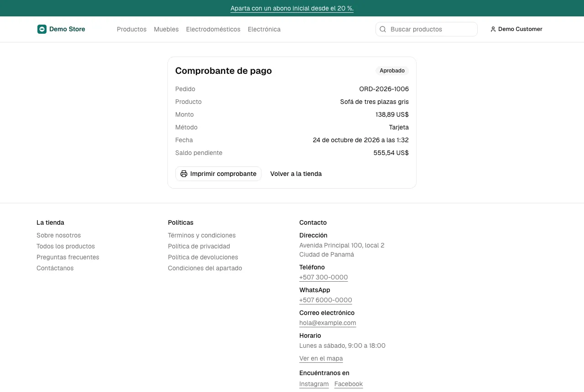Click WhatsApp number +507 6000-0000

pyautogui.click(x=326, y=300)
